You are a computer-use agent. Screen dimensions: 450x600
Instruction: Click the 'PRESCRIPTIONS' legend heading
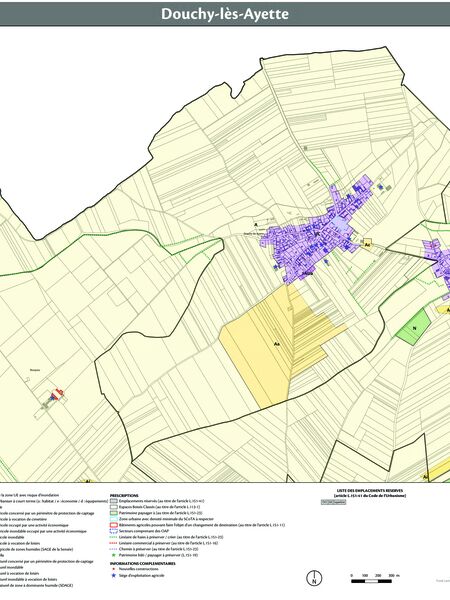[x=124, y=496]
